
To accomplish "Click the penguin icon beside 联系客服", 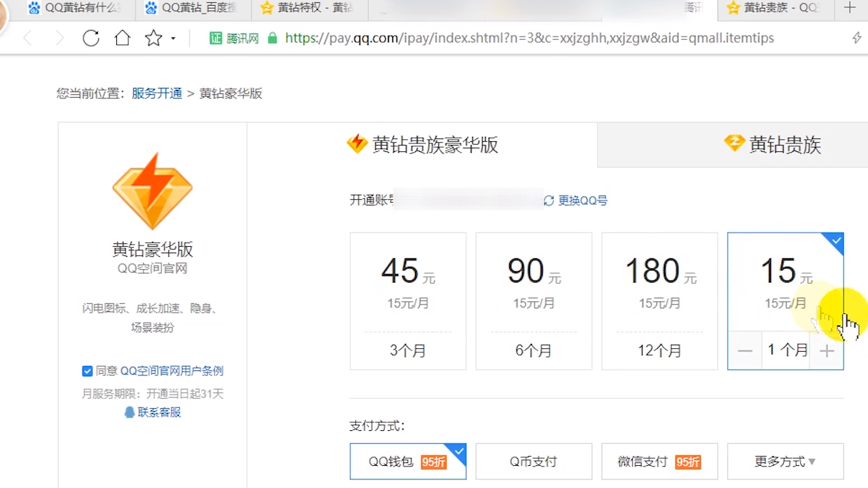I will [129, 412].
